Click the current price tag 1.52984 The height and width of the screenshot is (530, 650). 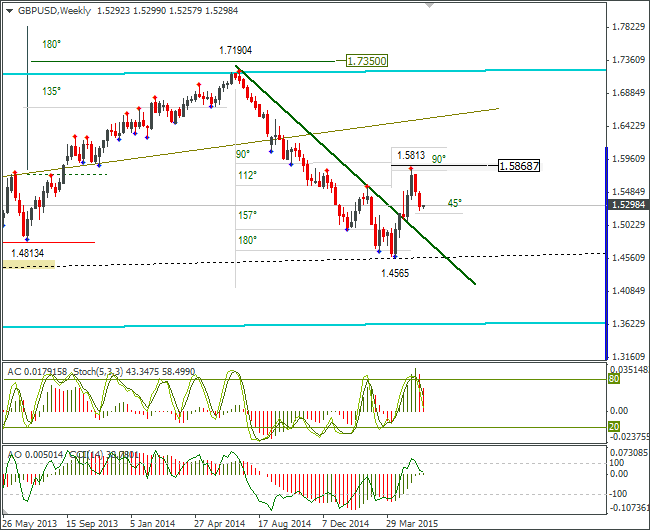pyautogui.click(x=628, y=204)
